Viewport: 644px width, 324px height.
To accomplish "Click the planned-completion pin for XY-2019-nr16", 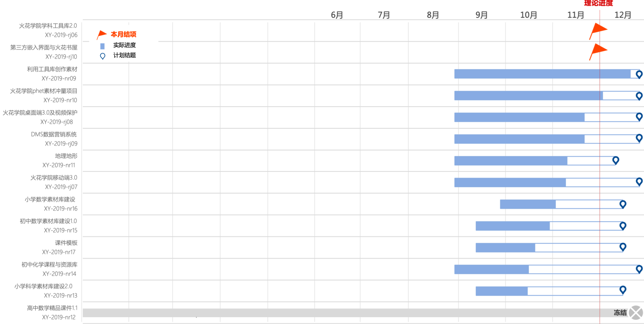I will pos(623,204).
